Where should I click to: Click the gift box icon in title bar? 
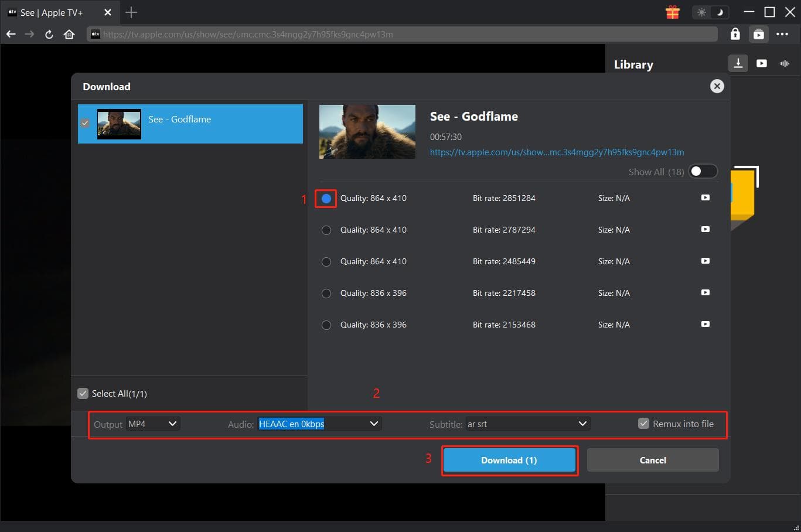click(x=672, y=12)
